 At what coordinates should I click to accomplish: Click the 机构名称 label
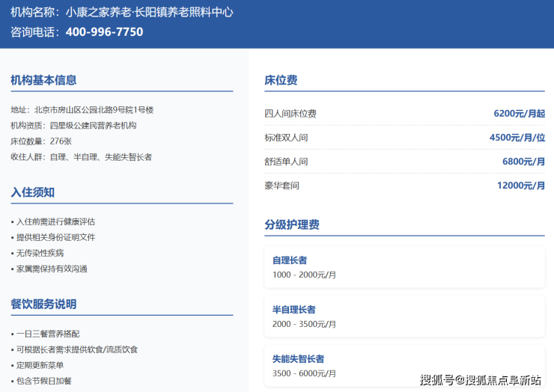point(35,12)
